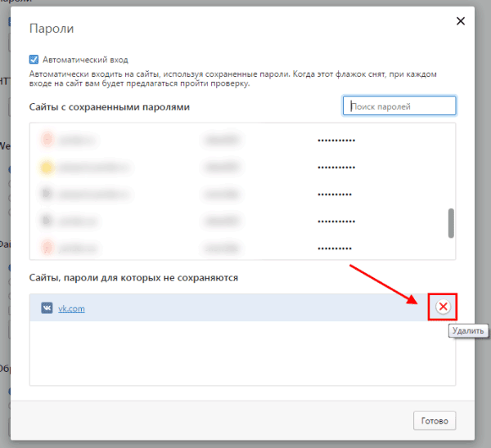The width and height of the screenshot is (491, 448).
Task: Toggle the Автоматический вход checkbox
Action: tap(34, 60)
